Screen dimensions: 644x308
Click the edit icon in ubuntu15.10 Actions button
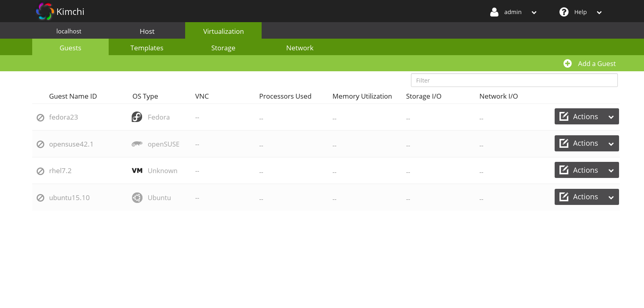coord(564,196)
